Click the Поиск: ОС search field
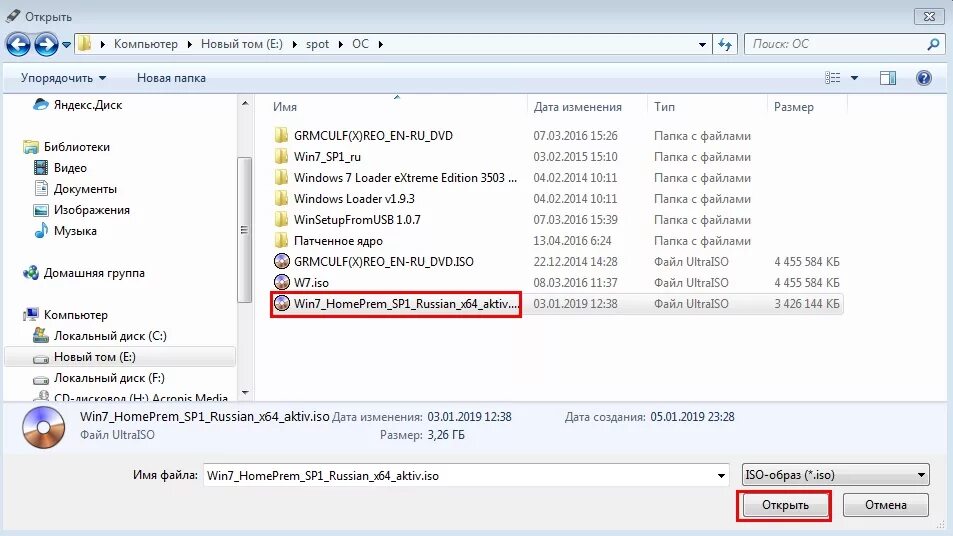Screen dimensions: 953x536 (836, 44)
